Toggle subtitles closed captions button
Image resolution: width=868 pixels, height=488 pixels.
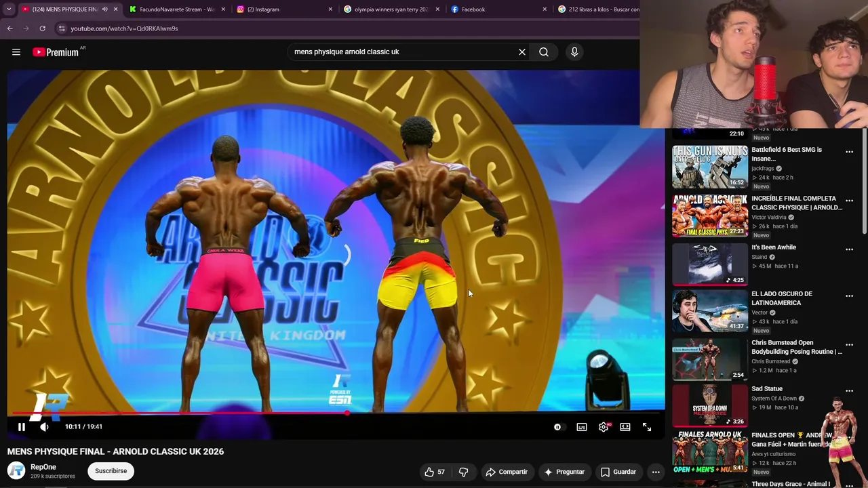(x=582, y=427)
